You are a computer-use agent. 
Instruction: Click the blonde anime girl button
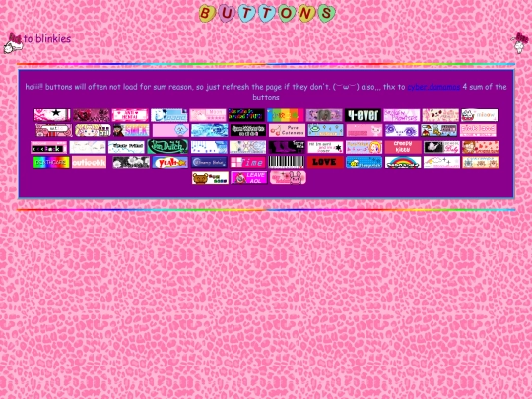[93, 130]
